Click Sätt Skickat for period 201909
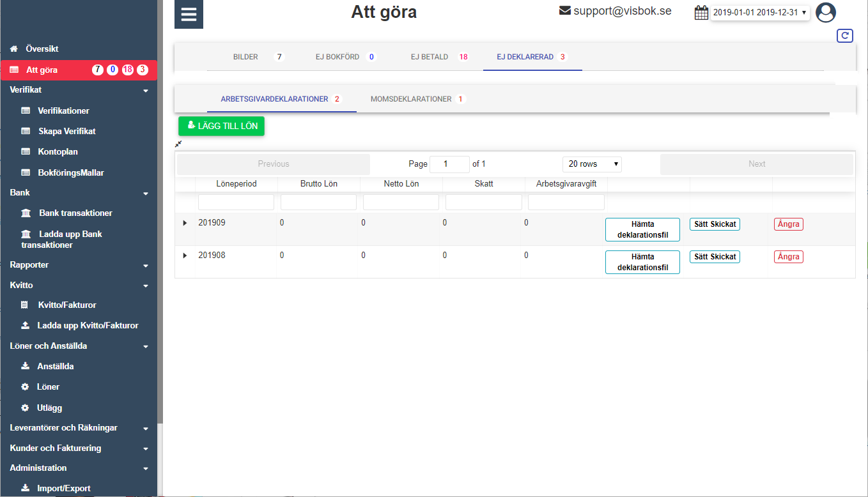 coord(715,224)
